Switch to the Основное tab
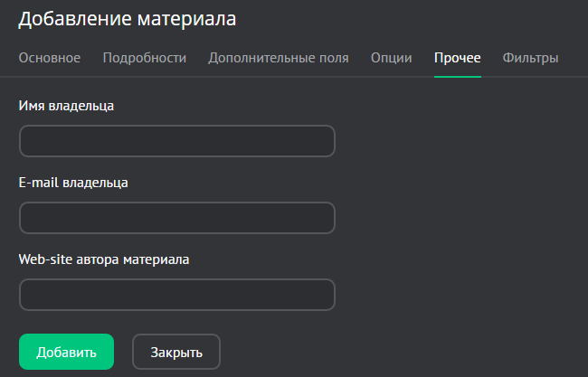This screenshot has height=377, width=588. click(50, 58)
